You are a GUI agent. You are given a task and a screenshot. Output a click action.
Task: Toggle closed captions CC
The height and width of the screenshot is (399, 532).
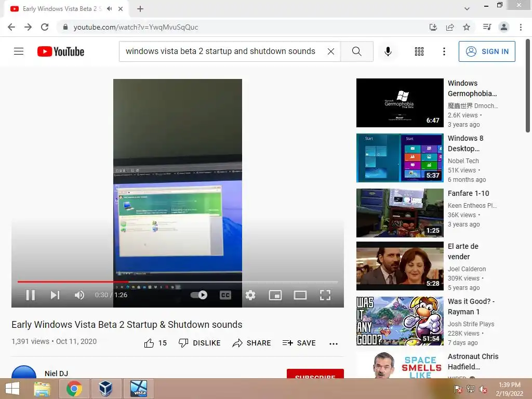pyautogui.click(x=225, y=295)
